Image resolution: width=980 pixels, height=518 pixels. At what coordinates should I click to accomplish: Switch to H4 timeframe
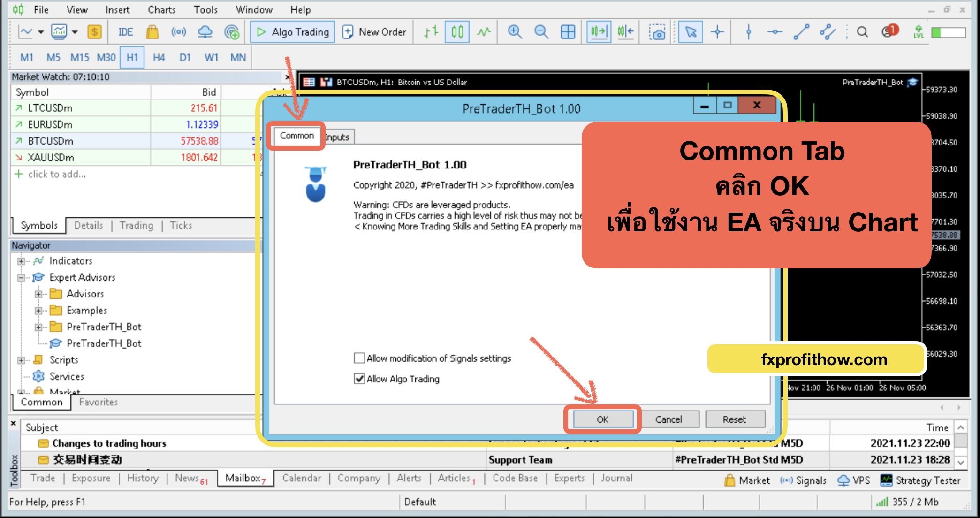pos(159,57)
